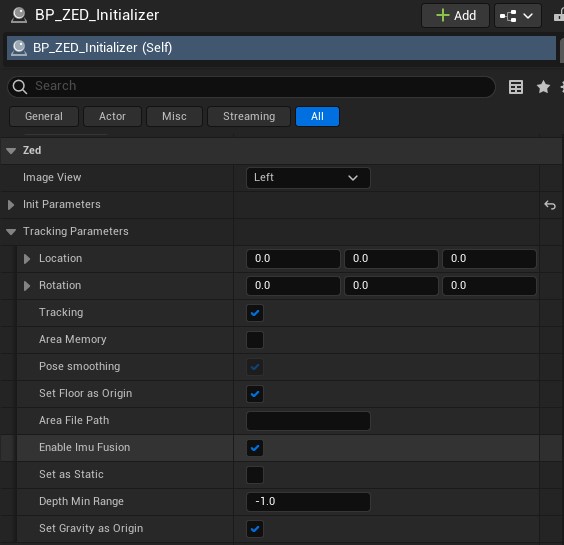This screenshot has width=564, height=545.
Task: Enable the Area Memory checkbox
Action: [255, 340]
